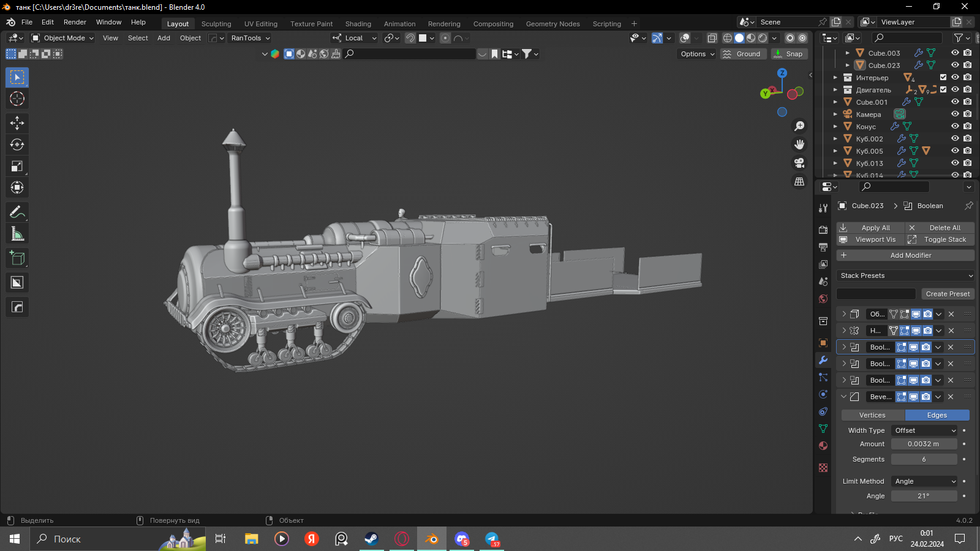Image resolution: width=980 pixels, height=551 pixels.
Task: Uncheck the Интерьер collection checkbox
Action: (x=943, y=77)
